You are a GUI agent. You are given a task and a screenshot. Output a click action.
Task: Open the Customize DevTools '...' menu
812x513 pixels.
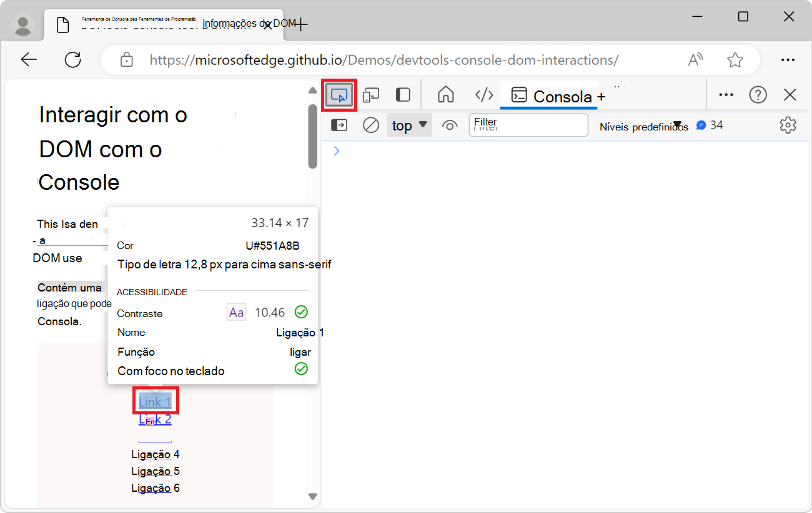(x=726, y=94)
